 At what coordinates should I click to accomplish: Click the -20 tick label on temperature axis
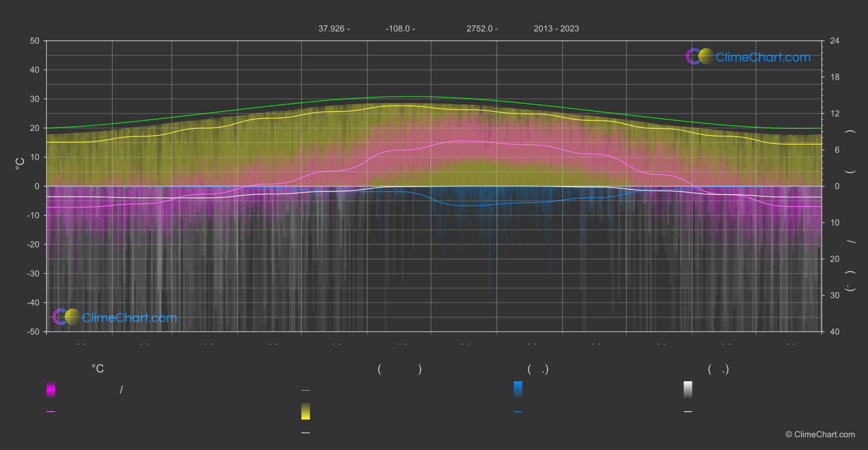tap(33, 244)
